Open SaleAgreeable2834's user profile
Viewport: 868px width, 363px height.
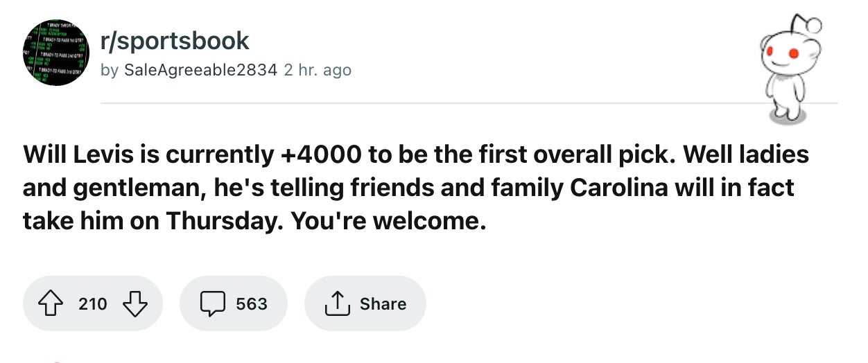point(199,70)
